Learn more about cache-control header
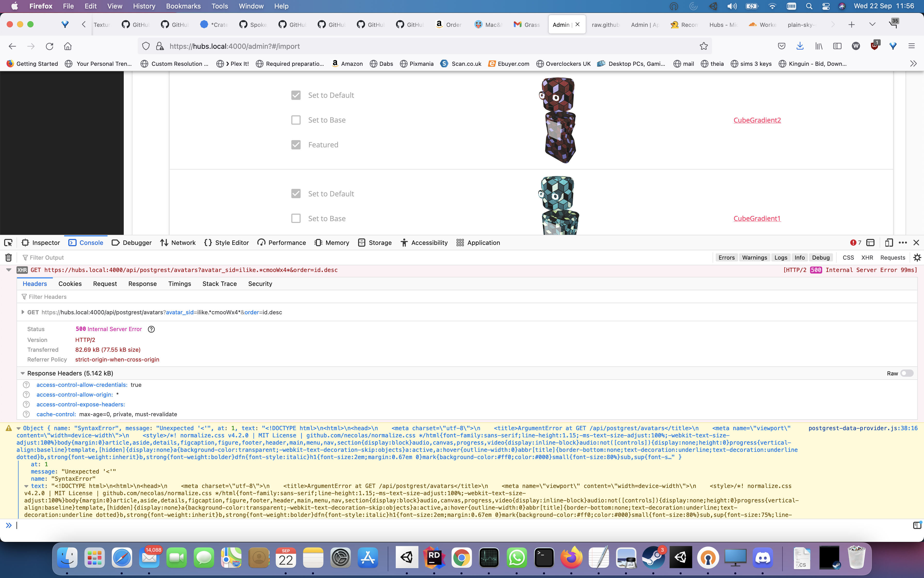Image resolution: width=924 pixels, height=578 pixels. (x=26, y=414)
